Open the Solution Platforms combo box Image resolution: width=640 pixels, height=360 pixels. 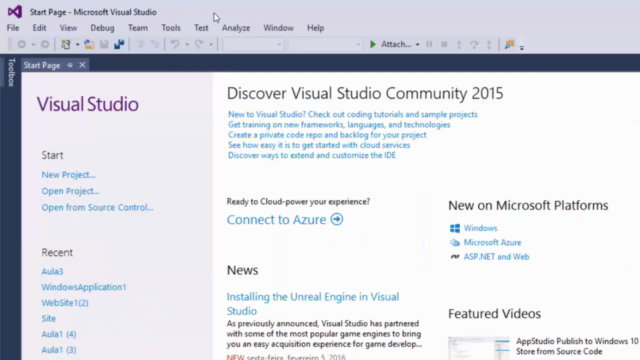click(x=325, y=44)
